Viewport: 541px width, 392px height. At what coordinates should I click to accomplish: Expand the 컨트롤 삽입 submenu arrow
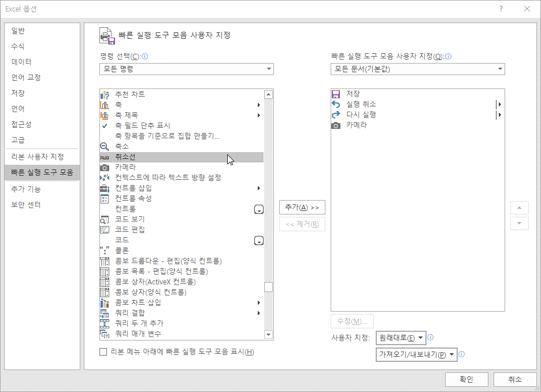[259, 188]
